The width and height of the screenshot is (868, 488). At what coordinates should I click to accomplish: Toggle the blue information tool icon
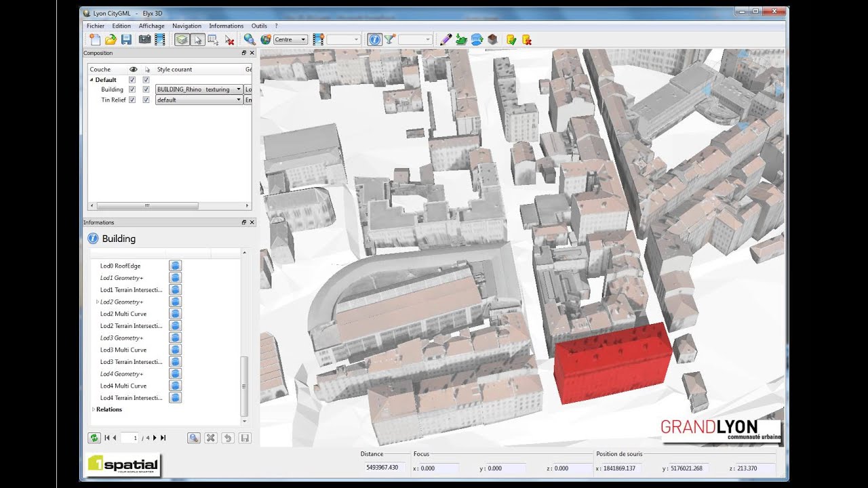[374, 39]
